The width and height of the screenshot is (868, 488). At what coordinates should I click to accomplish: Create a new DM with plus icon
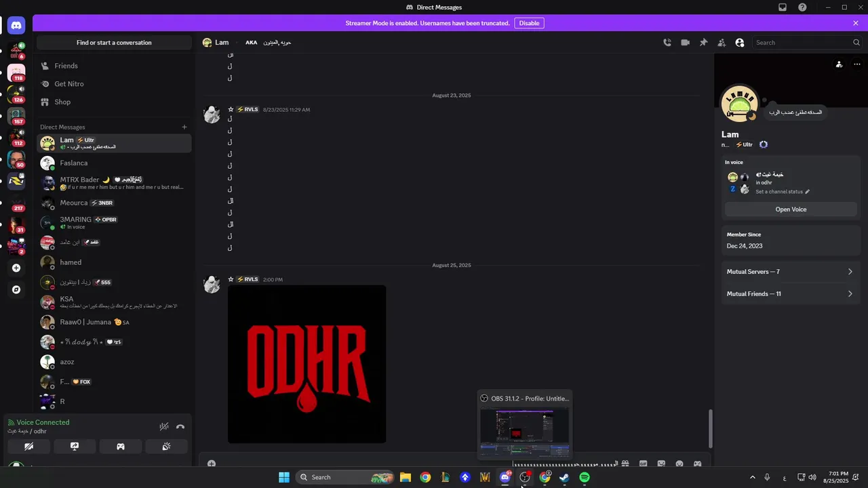click(184, 127)
